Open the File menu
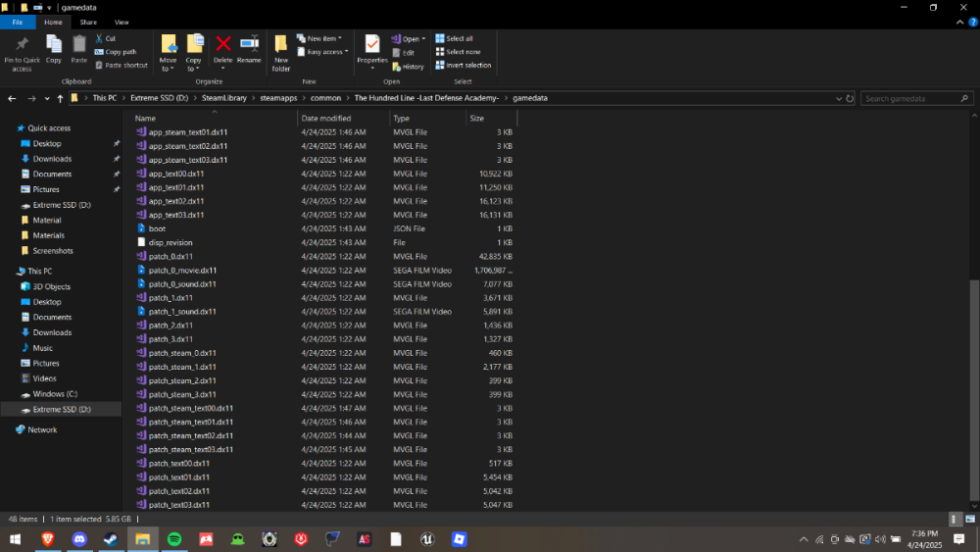Image resolution: width=980 pixels, height=552 pixels. coord(18,22)
